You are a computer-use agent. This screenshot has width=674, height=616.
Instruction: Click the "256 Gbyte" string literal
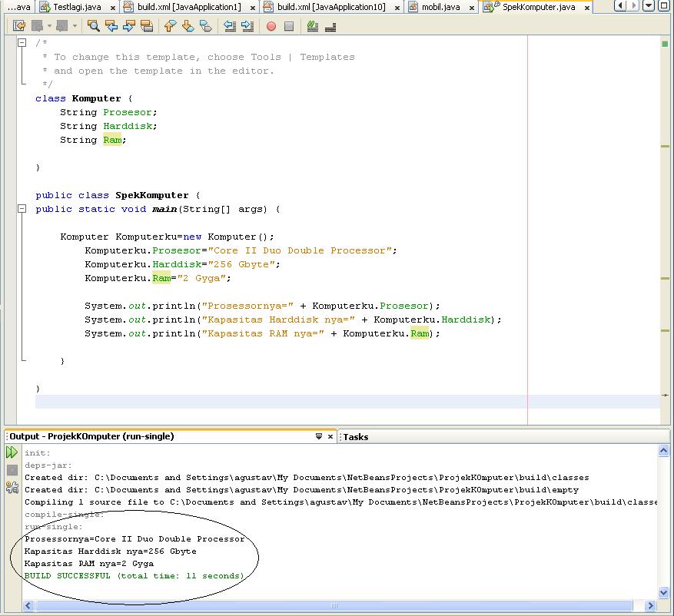tap(241, 264)
